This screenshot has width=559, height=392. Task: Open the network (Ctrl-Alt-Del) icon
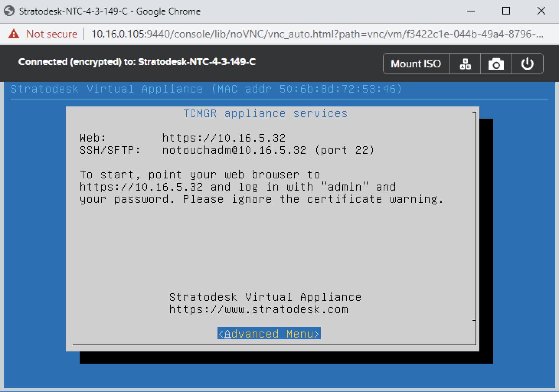click(x=465, y=64)
